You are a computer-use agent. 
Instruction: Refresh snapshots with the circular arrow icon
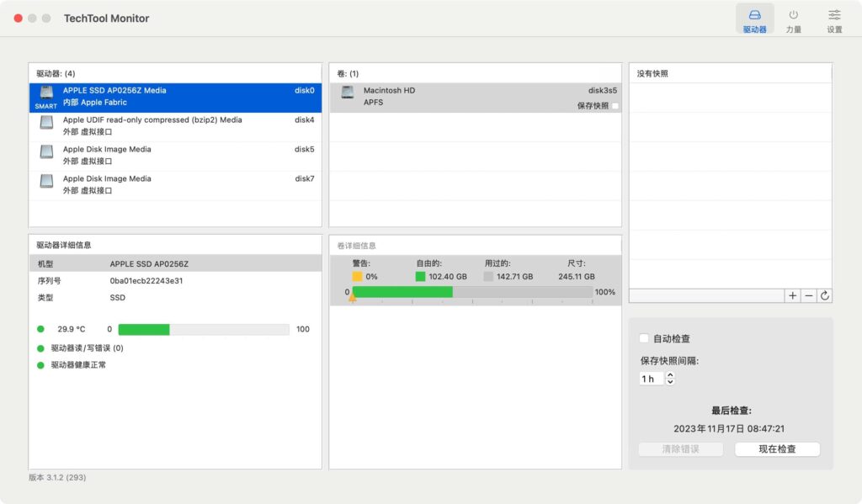(x=824, y=295)
